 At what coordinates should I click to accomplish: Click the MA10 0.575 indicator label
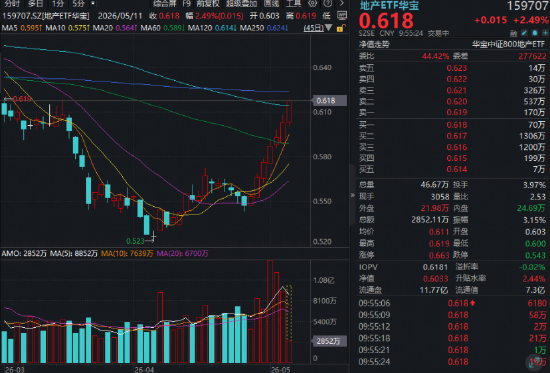tap(68, 27)
